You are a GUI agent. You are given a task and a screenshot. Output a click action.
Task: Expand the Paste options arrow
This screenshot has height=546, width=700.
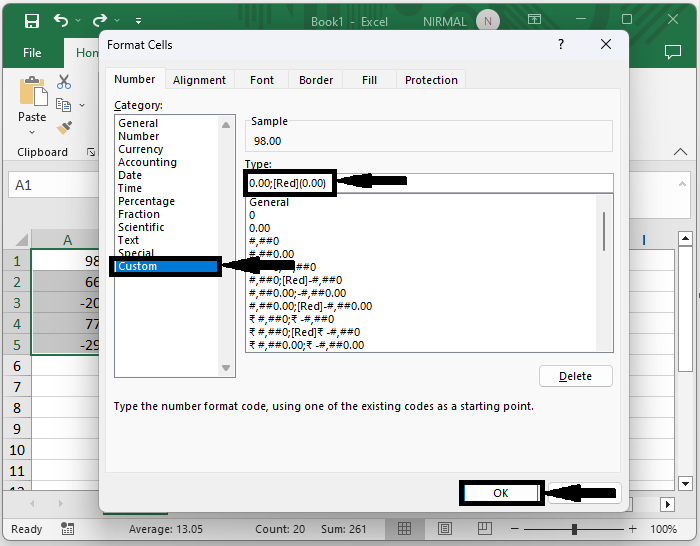click(32, 132)
